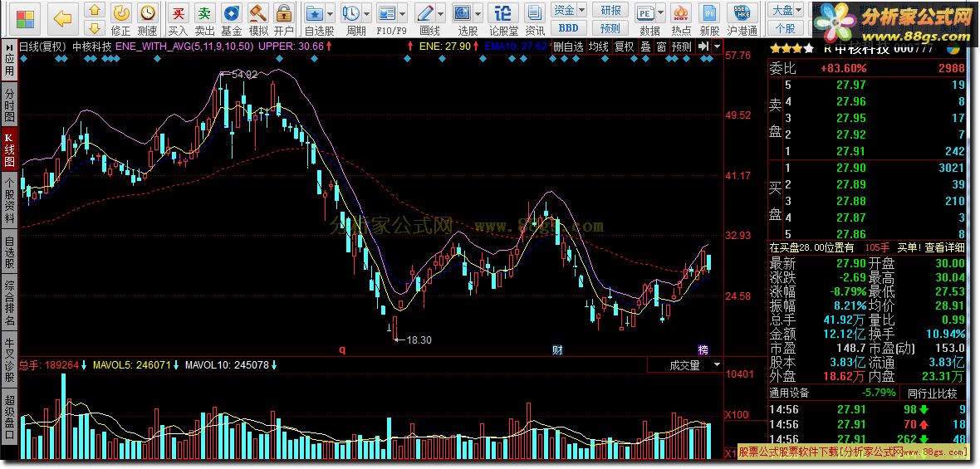The image size is (980, 469).
Task: Expand the 资金 dropdown arrow
Action: point(581,10)
